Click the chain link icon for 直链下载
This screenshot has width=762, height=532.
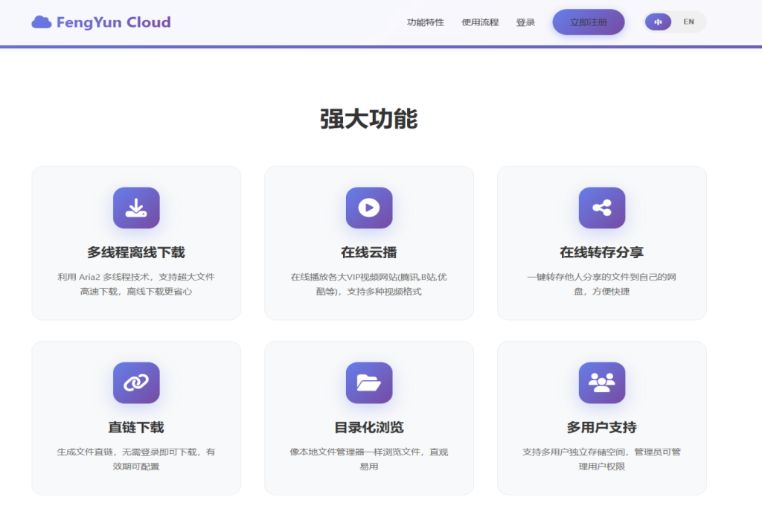click(x=136, y=382)
